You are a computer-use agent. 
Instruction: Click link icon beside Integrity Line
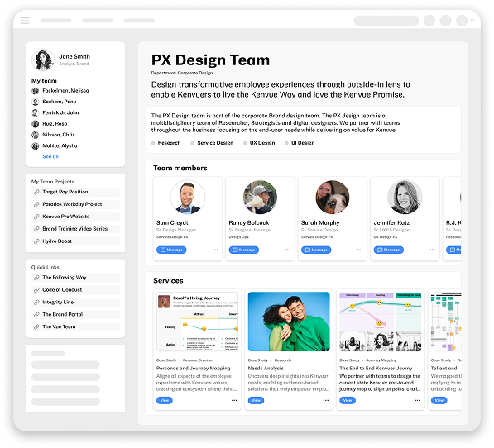pyautogui.click(x=36, y=303)
